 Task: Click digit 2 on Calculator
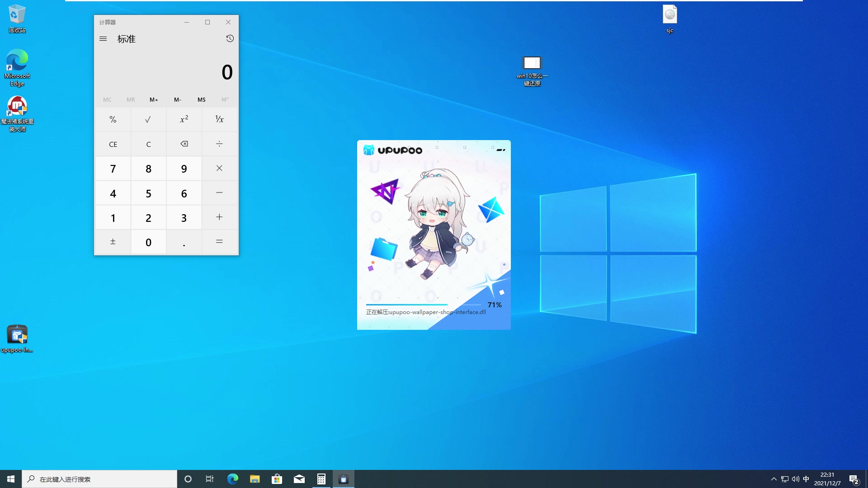148,217
